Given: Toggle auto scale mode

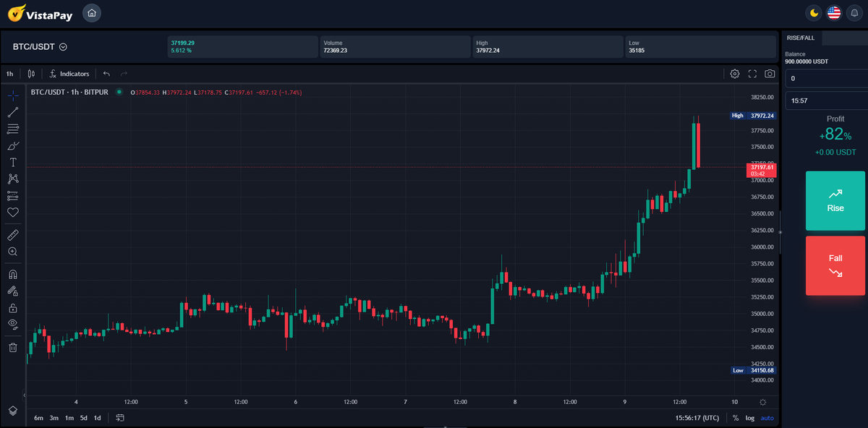Looking at the screenshot, I should point(767,418).
